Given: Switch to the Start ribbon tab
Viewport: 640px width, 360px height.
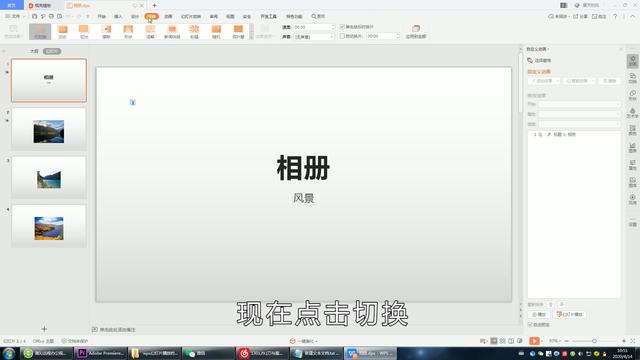Looking at the screenshot, I should coord(102,16).
